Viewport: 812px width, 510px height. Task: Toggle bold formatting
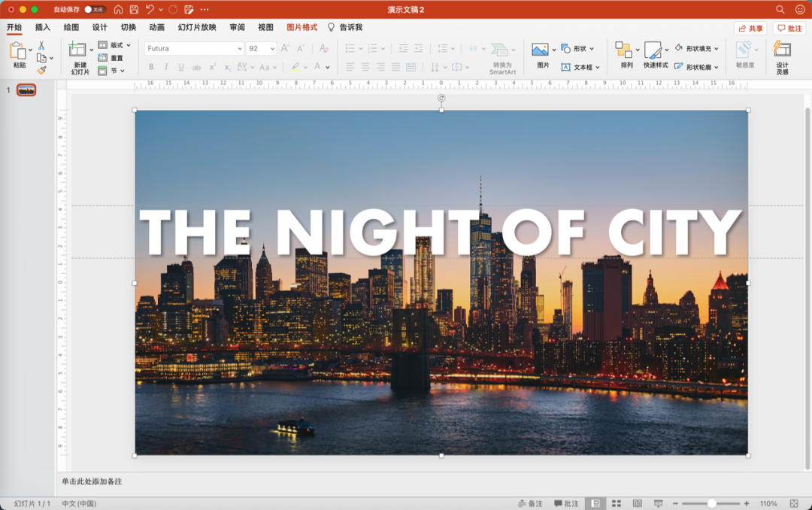[x=151, y=67]
